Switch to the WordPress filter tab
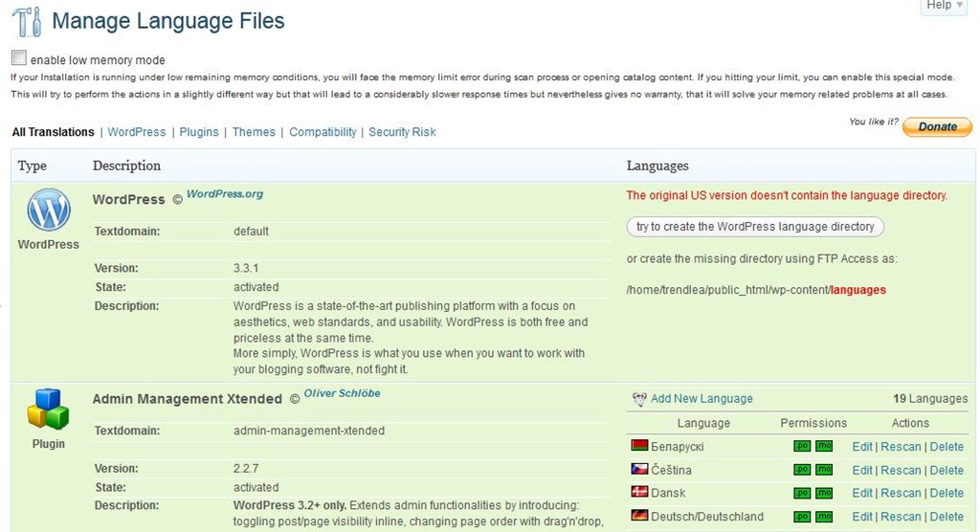Image resolution: width=980 pixels, height=532 pixels. pyautogui.click(x=136, y=132)
